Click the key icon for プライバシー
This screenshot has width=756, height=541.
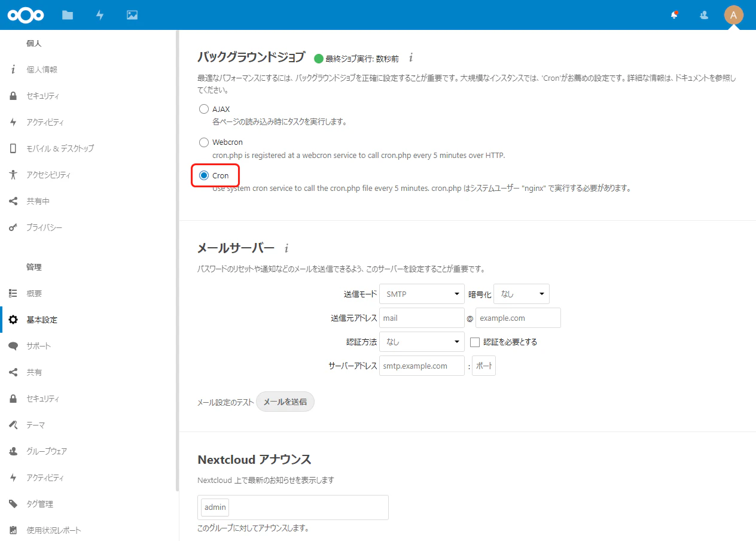(13, 227)
